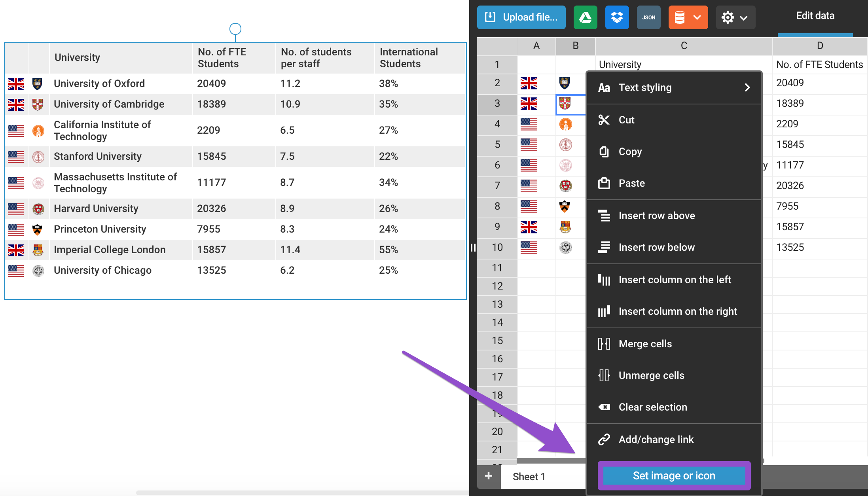Select row 5 header in spreadsheet
The image size is (868, 496).
tap(497, 145)
